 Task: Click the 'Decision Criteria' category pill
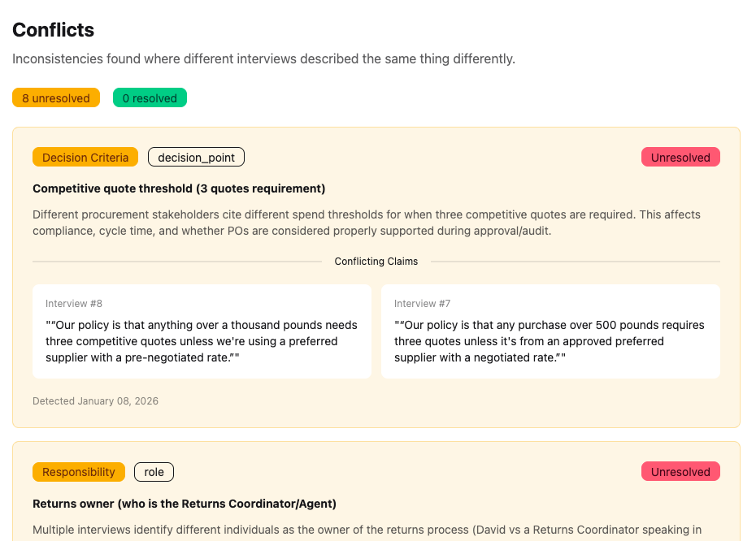click(x=85, y=157)
